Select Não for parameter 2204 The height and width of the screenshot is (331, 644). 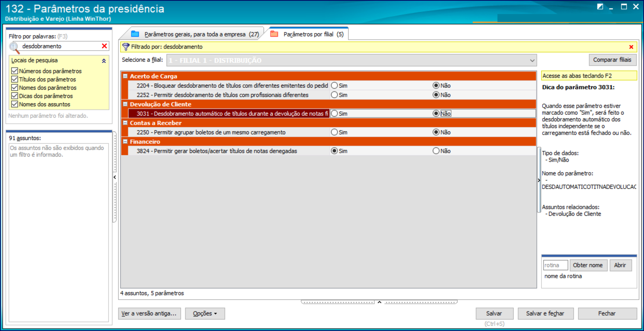436,85
